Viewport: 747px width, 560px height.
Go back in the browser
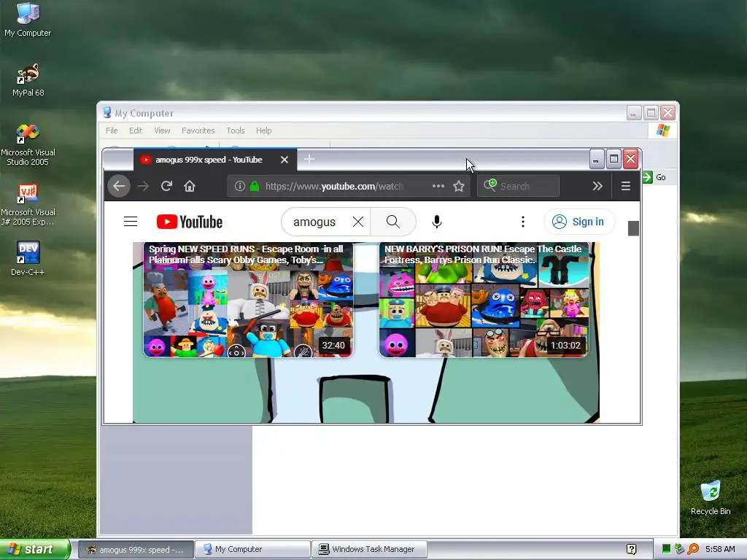click(119, 186)
